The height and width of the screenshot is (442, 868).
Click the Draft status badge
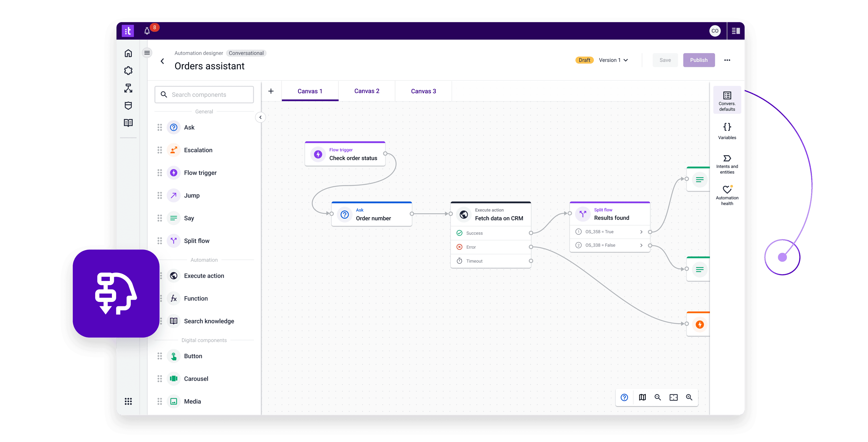pos(584,60)
